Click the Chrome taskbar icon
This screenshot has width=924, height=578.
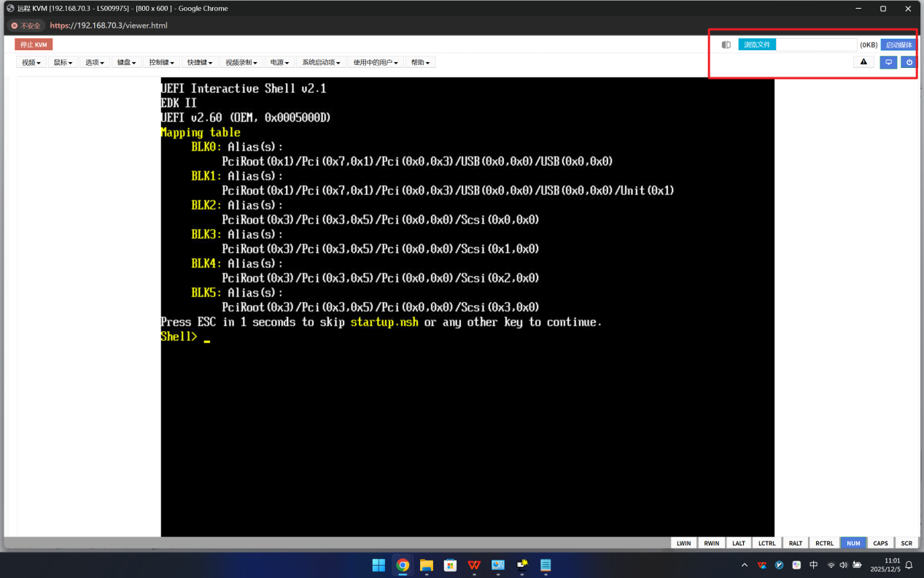[x=403, y=565]
